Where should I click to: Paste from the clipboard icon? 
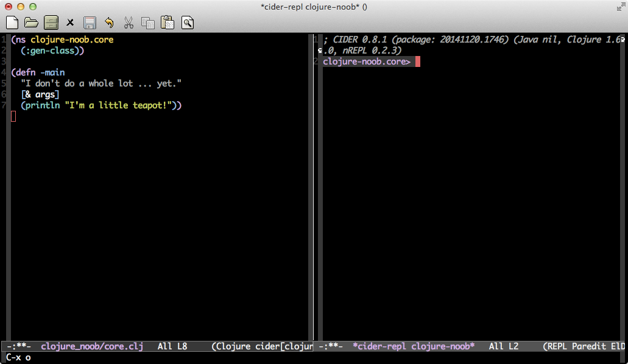click(x=168, y=23)
